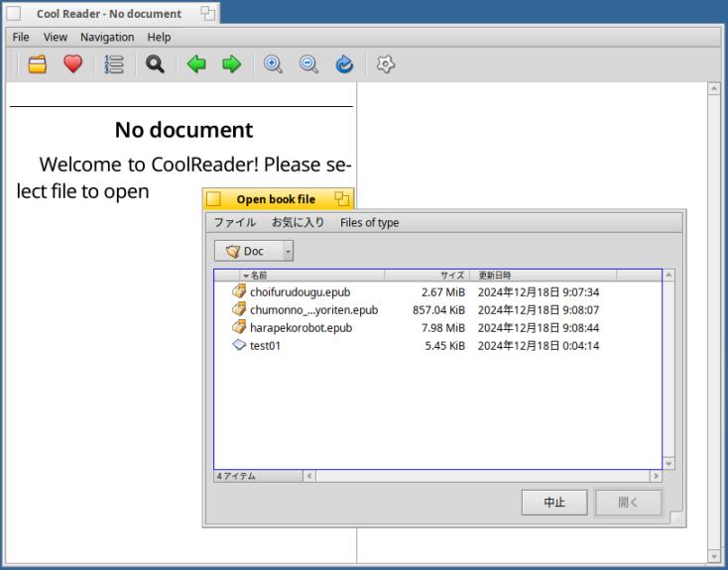The image size is (728, 570).
Task: Click the zoom in magnifier icon
Action: pos(273,64)
